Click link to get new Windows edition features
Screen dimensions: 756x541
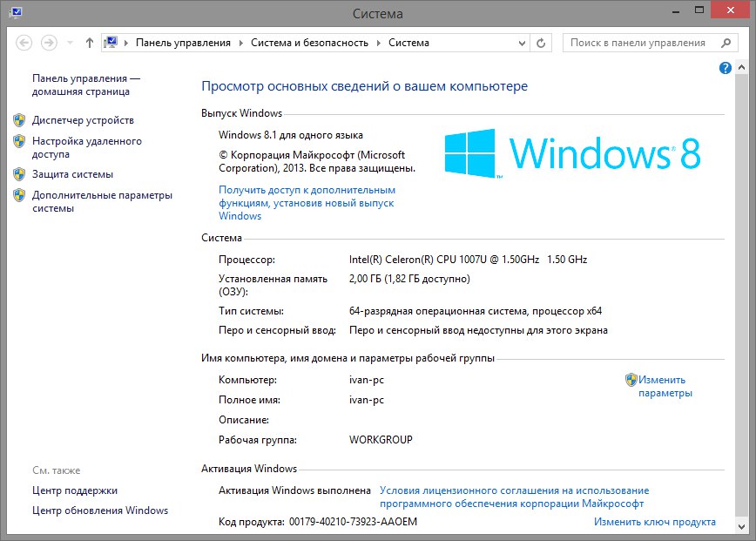click(x=307, y=203)
